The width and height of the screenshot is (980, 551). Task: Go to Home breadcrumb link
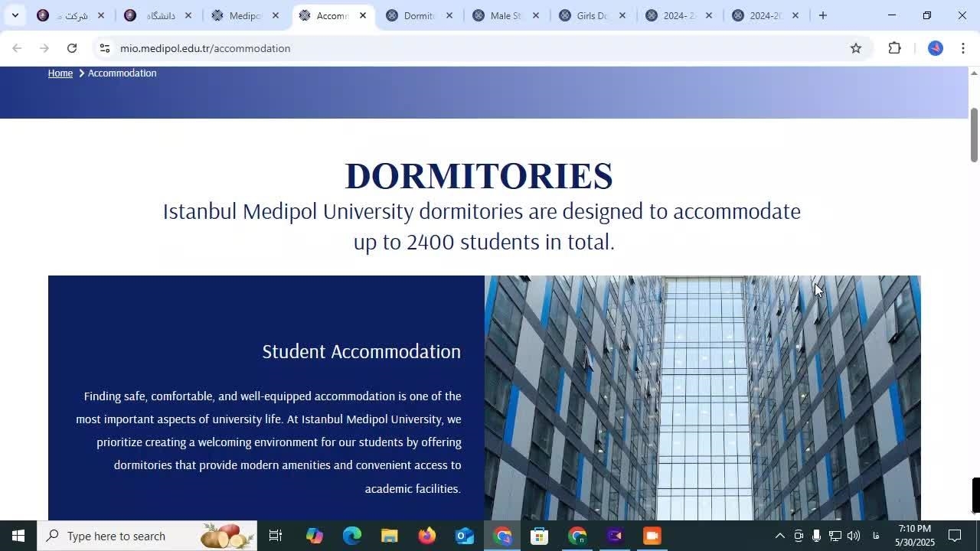point(60,73)
